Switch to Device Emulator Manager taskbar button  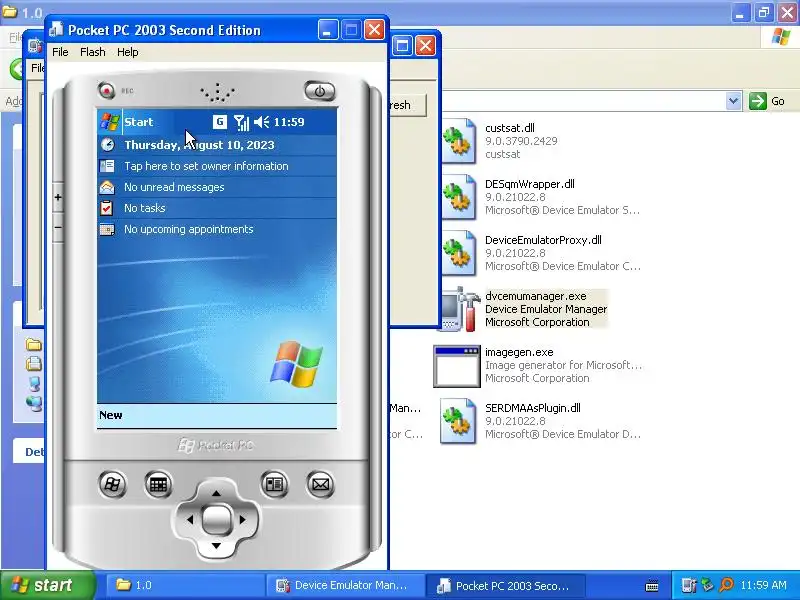point(345,585)
